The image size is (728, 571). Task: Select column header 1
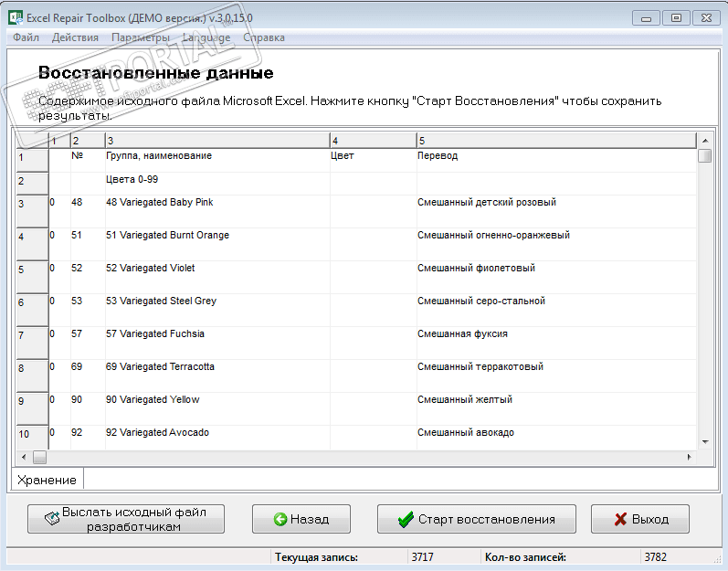(59, 141)
